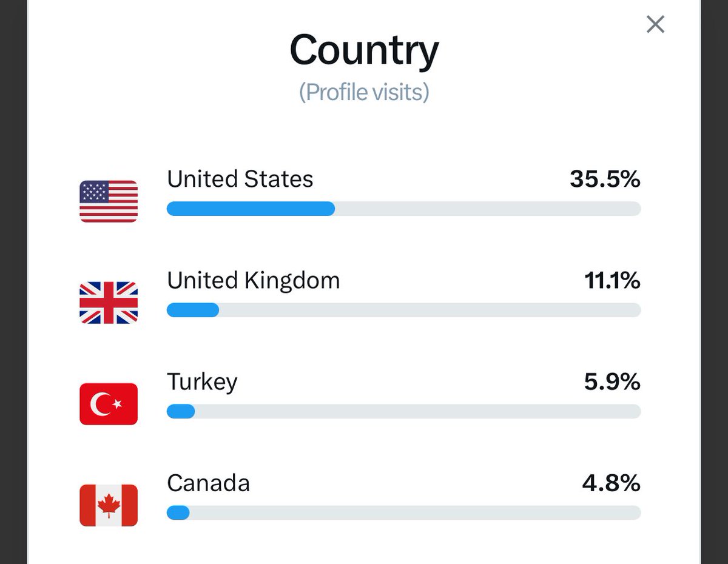
Task: Select the Turkey country label
Action: [x=202, y=383]
